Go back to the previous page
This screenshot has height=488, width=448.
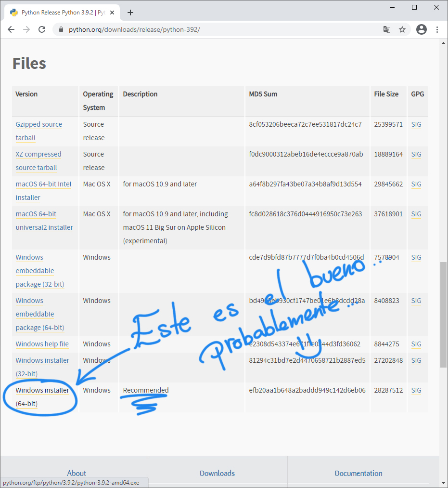[11, 29]
